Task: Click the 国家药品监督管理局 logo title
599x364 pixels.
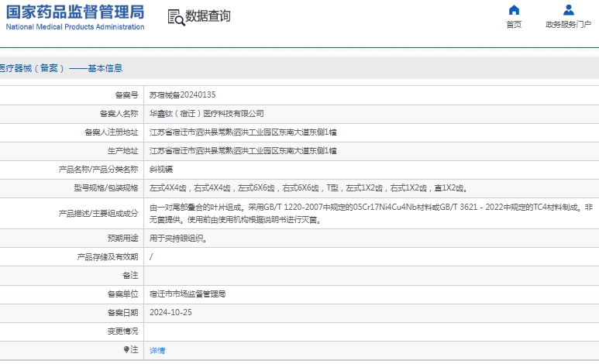Action: pos(75,12)
